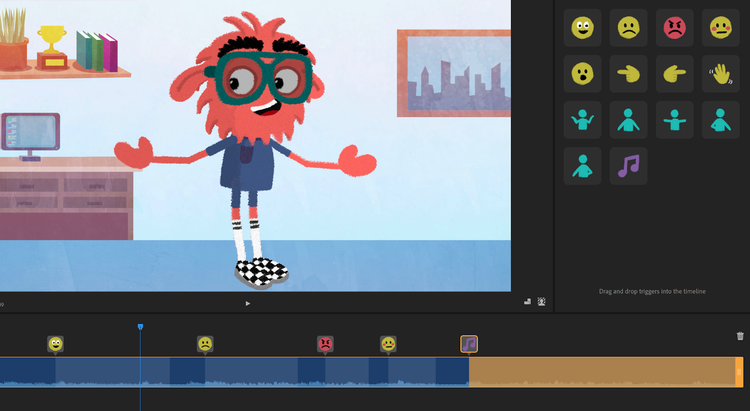Select the happy smiley face trigger
The height and width of the screenshot is (411, 750).
(582, 27)
